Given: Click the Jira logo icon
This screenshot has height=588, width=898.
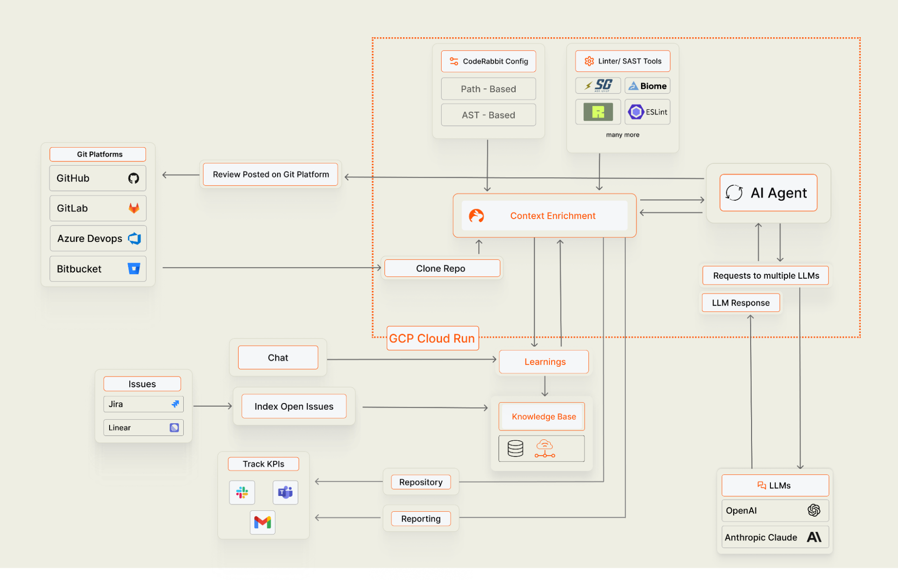Looking at the screenshot, I should [175, 404].
